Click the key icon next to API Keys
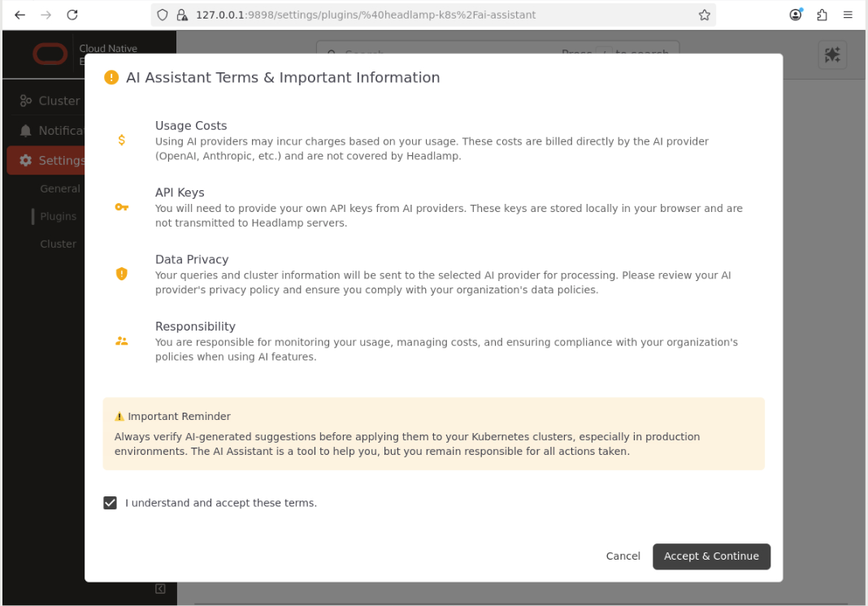Image resolution: width=868 pixels, height=606 pixels. (122, 206)
